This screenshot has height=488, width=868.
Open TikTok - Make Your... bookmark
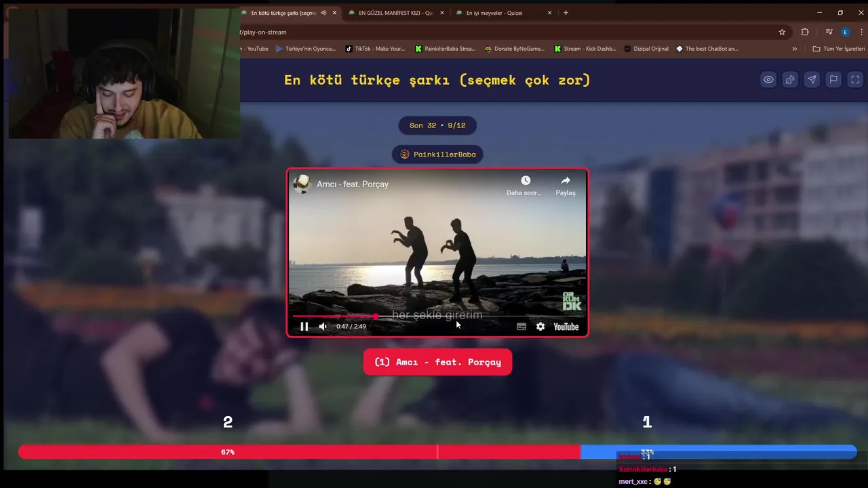tap(375, 49)
